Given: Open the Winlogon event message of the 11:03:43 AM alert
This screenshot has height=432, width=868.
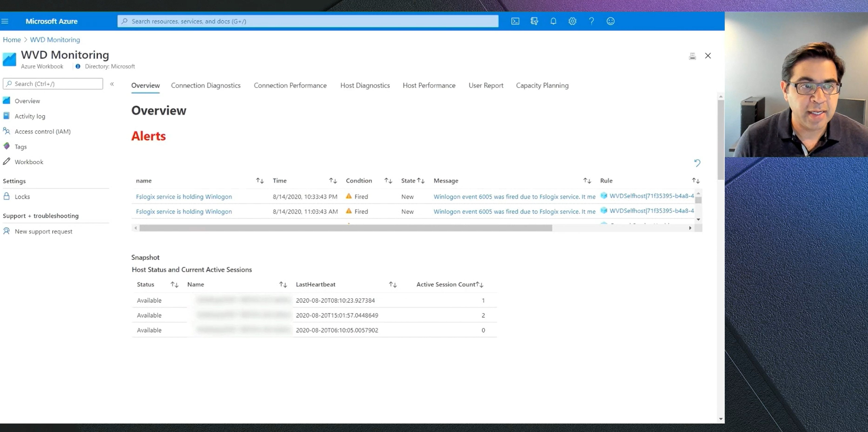Looking at the screenshot, I should [x=515, y=211].
